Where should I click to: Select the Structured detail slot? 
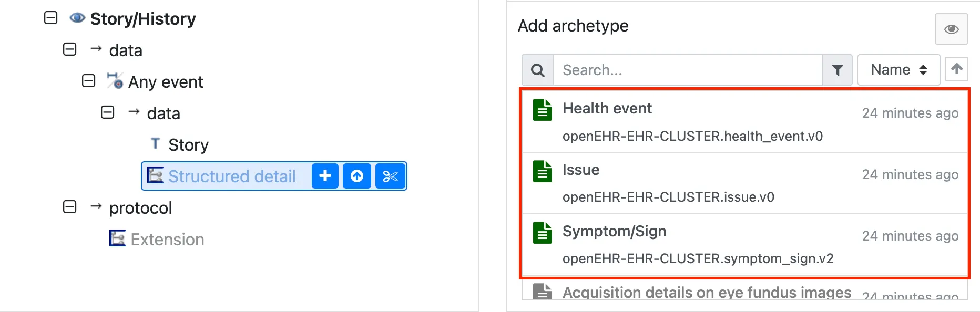pos(231,176)
